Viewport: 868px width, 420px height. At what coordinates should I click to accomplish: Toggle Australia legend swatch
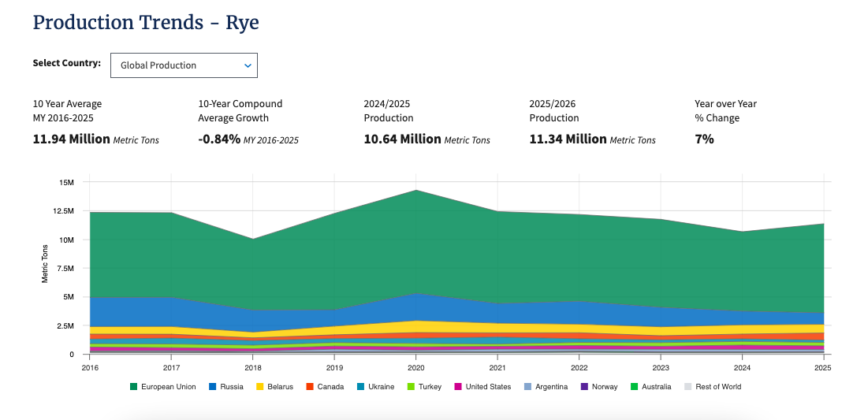634,387
